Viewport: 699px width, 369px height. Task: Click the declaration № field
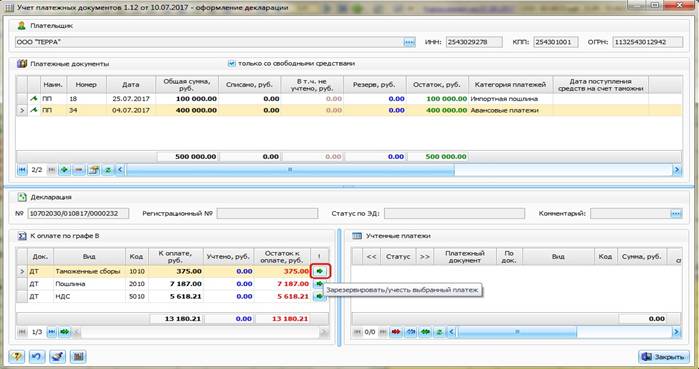[78, 213]
